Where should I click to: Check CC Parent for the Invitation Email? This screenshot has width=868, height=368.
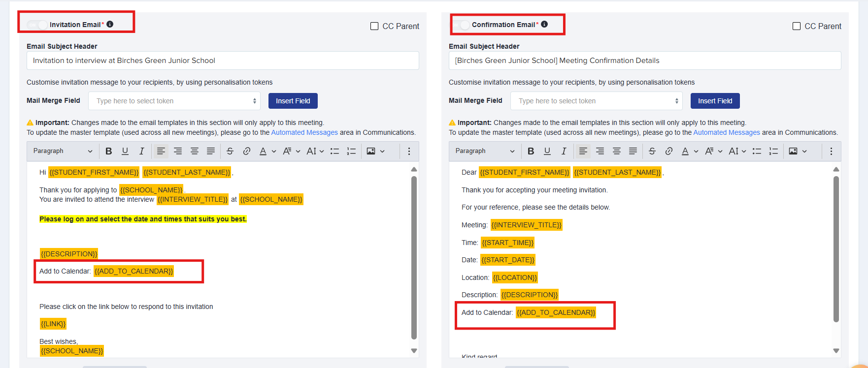tap(374, 26)
